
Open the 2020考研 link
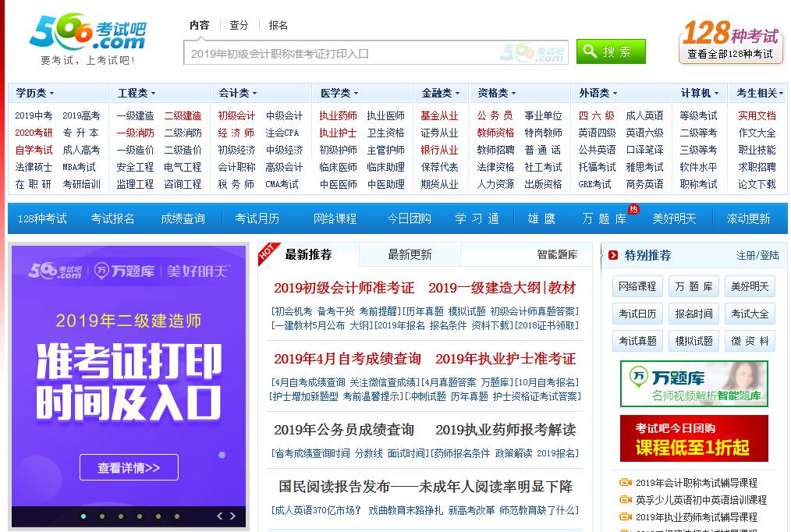[x=34, y=133]
